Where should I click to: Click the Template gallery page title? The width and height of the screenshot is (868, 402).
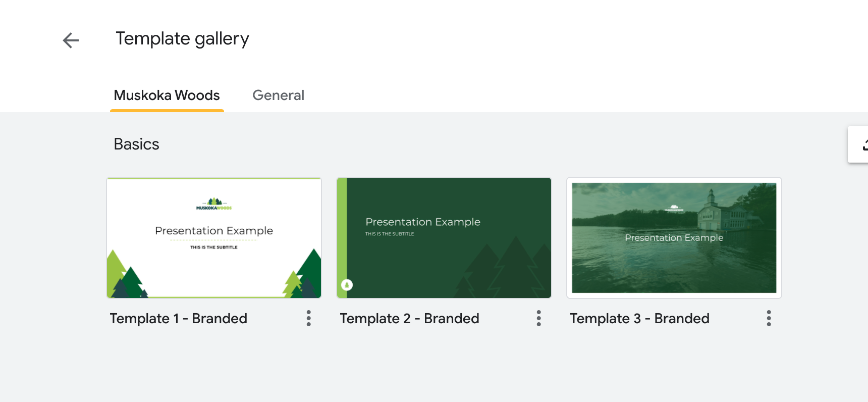click(x=182, y=39)
